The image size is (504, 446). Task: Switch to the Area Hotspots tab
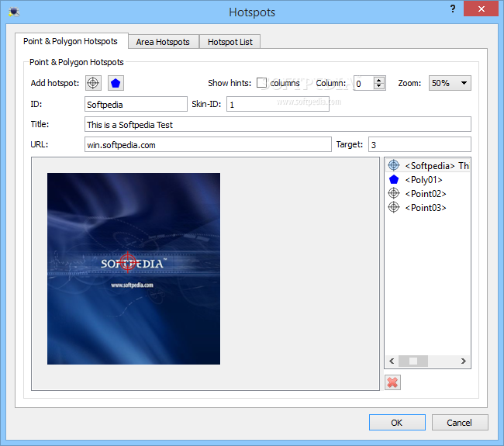(163, 42)
